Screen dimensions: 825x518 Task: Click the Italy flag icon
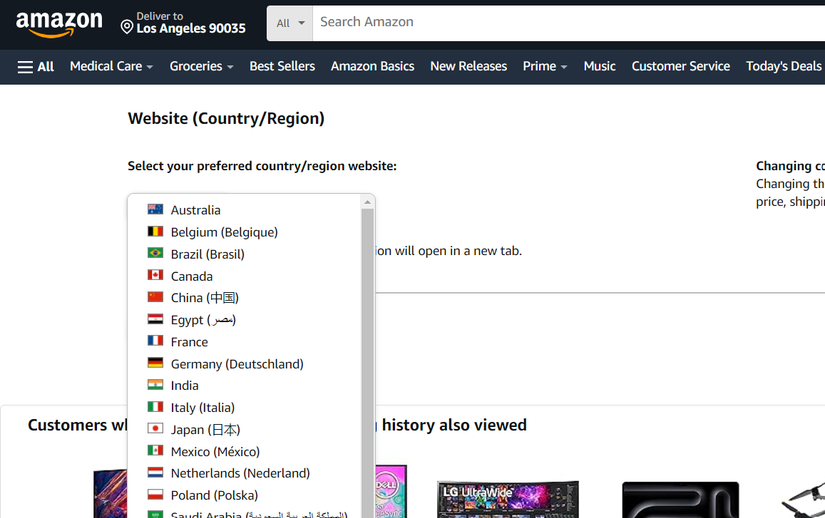[155, 407]
